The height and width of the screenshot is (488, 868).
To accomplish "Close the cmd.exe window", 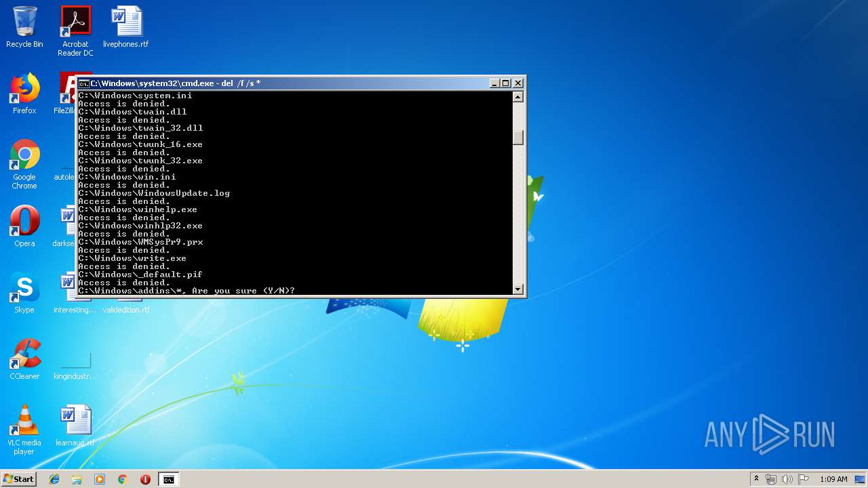I will 518,83.
